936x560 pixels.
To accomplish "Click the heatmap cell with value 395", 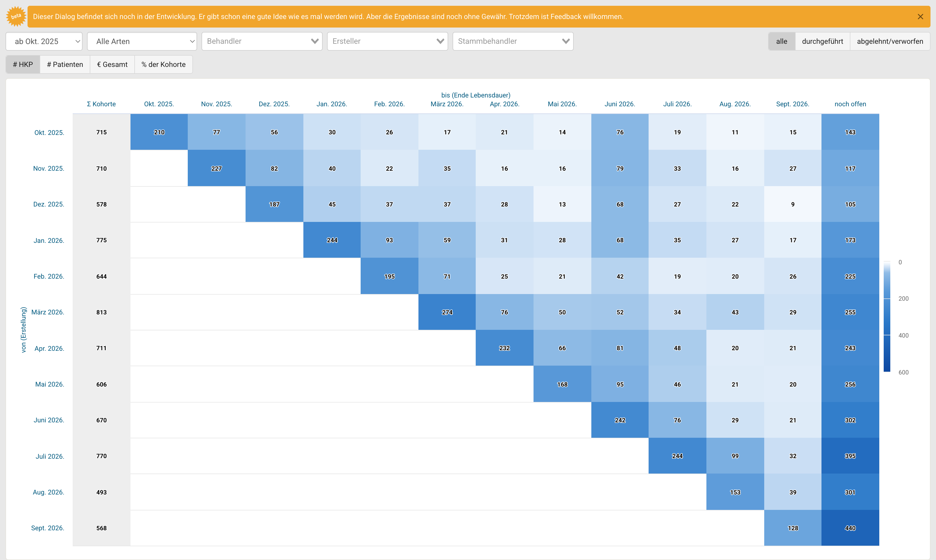I will point(850,456).
